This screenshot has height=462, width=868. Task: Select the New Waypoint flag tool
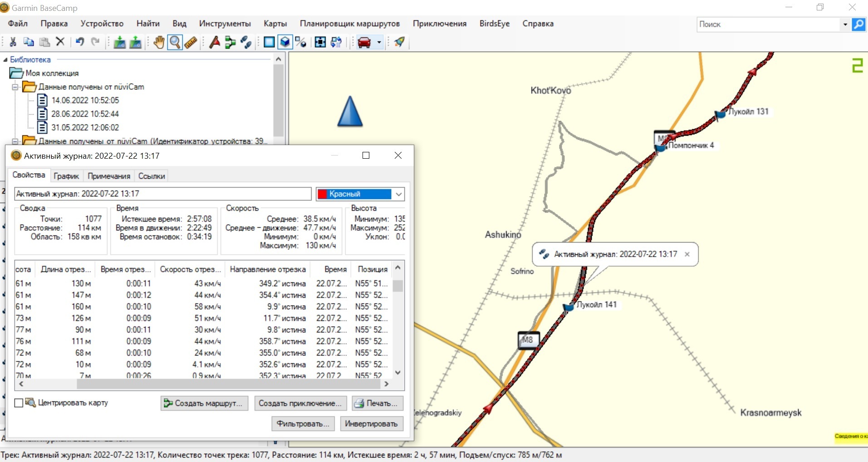click(x=215, y=42)
